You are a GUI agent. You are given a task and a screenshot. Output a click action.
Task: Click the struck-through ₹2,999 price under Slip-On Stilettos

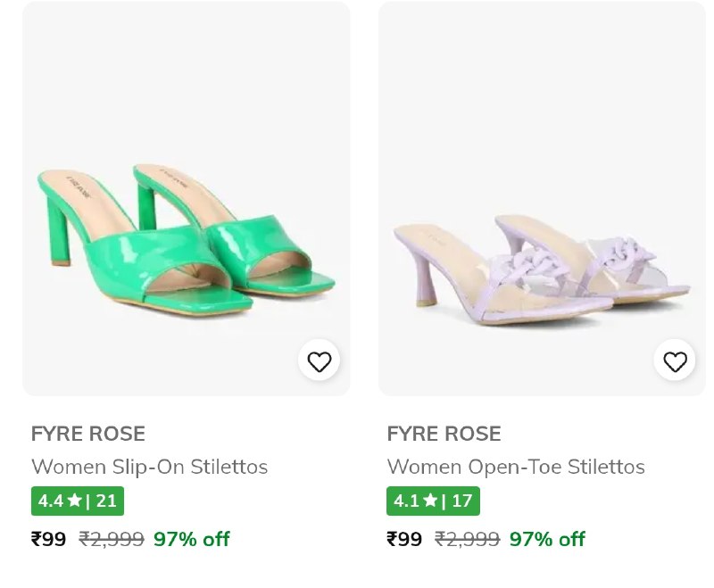click(112, 539)
